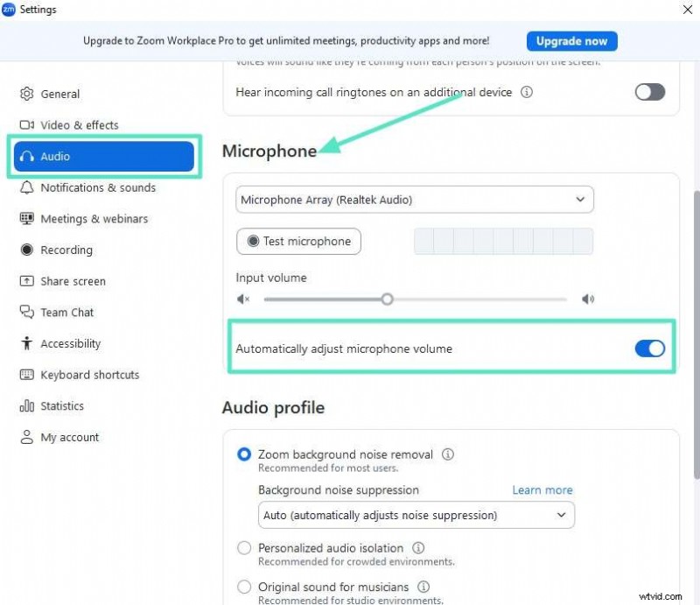Open the Recording settings section
This screenshot has width=700, height=605.
click(66, 250)
